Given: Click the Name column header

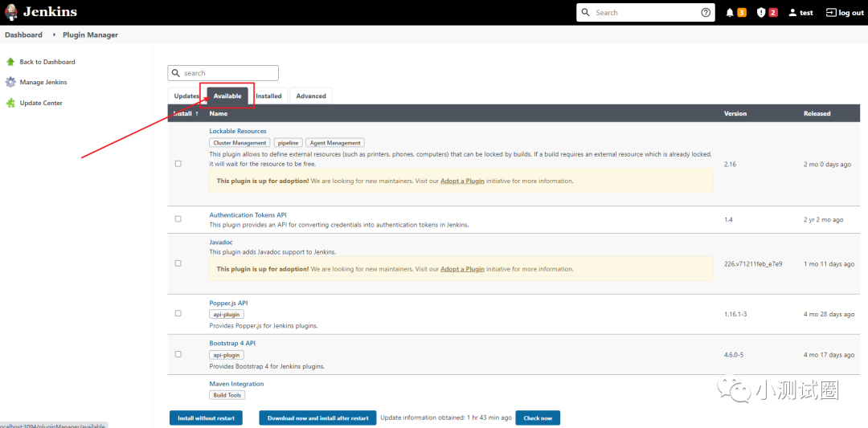Looking at the screenshot, I should 218,113.
